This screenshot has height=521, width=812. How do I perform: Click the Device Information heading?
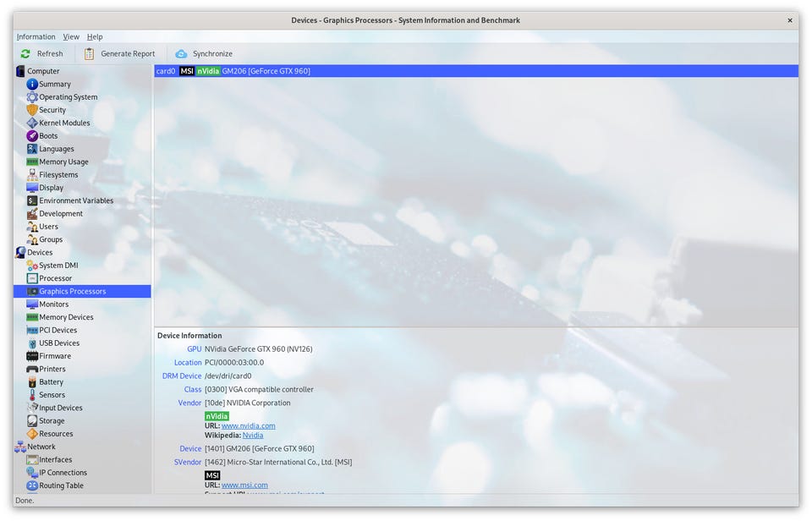tap(189, 336)
